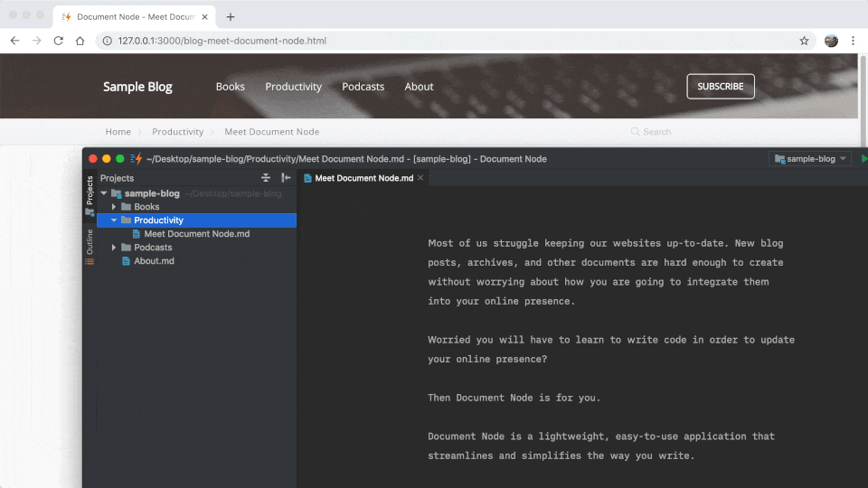
Task: Click the browser forward arrow
Action: (36, 41)
